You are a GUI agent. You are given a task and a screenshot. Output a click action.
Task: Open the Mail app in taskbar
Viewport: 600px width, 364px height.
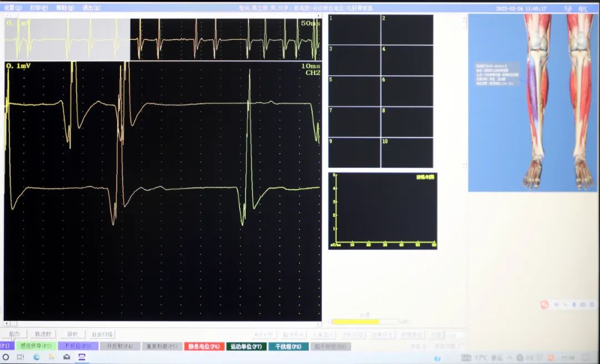67,357
